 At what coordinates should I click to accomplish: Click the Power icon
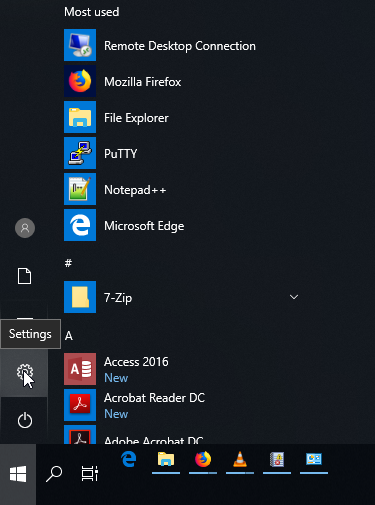[25, 420]
